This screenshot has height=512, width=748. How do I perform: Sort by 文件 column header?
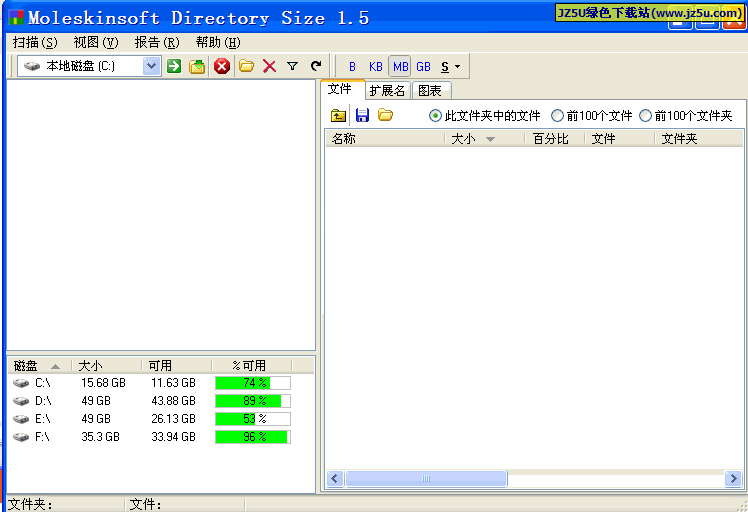(x=620, y=139)
